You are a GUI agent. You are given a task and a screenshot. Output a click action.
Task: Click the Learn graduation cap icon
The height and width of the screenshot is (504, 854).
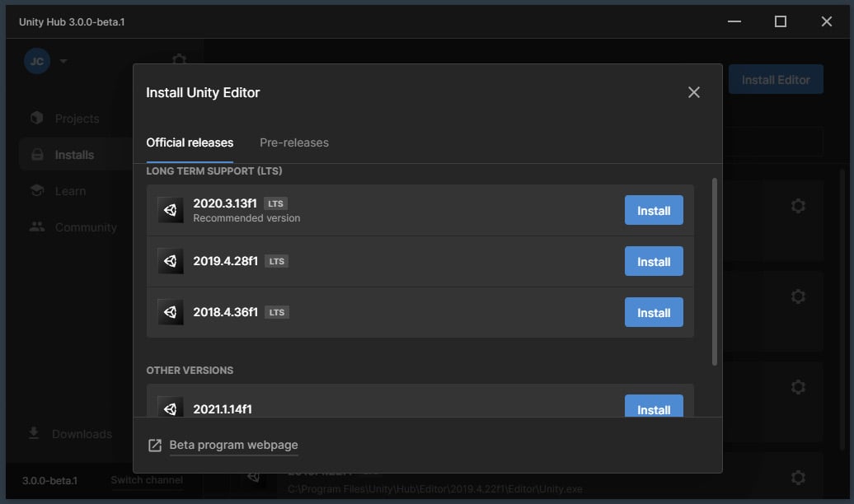pyautogui.click(x=37, y=190)
